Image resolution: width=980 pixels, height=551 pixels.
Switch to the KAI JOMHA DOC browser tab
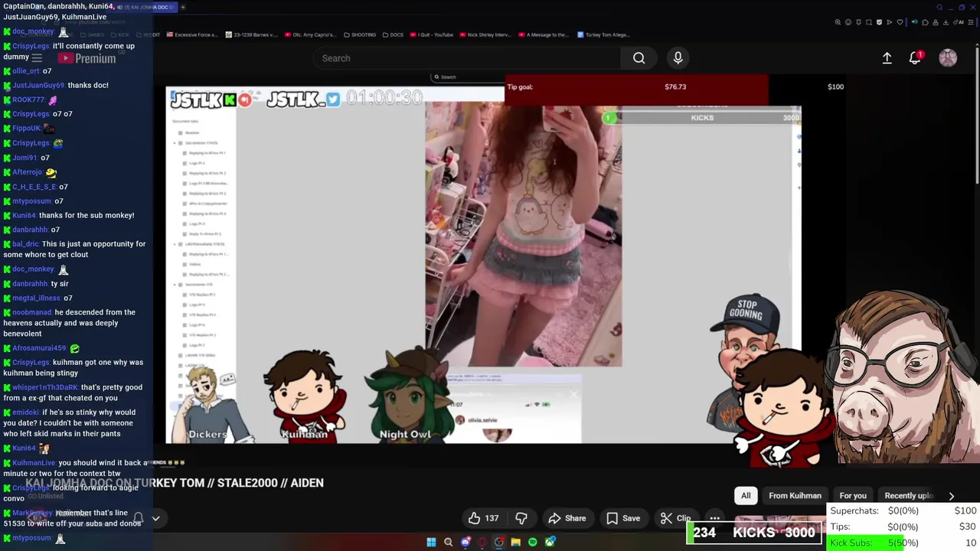pyautogui.click(x=145, y=7)
